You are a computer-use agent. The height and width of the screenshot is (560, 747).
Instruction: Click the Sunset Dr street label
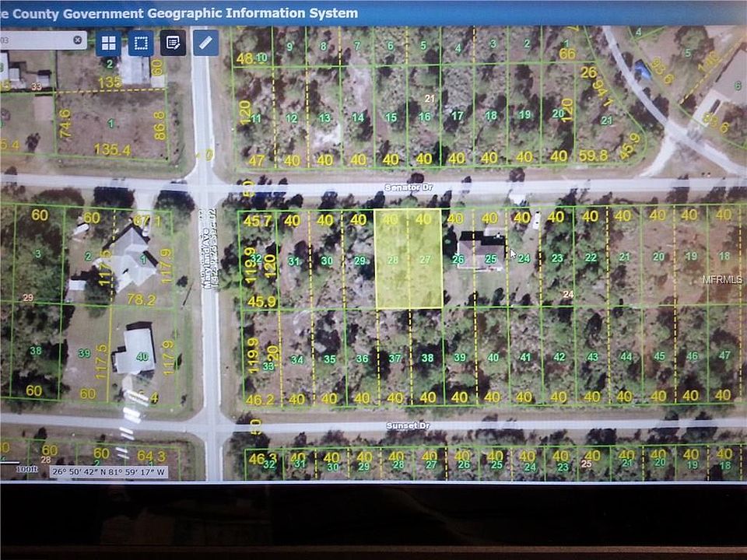408,425
